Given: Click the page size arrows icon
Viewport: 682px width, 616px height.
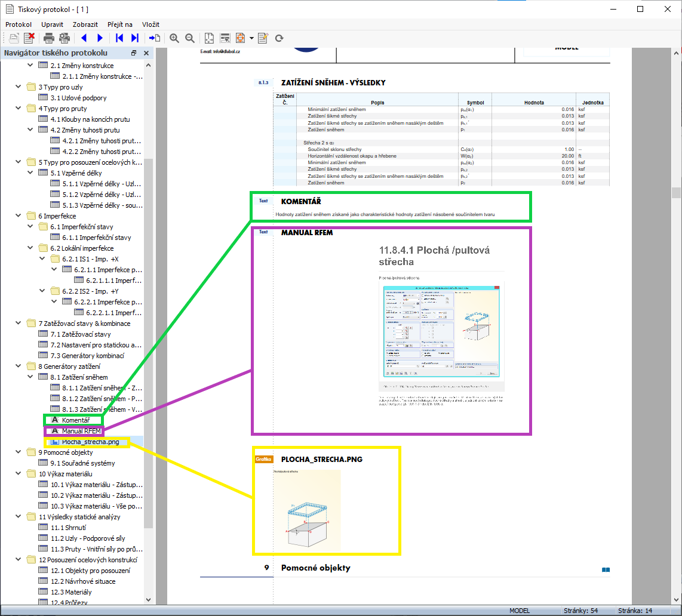Looking at the screenshot, I should [209, 38].
